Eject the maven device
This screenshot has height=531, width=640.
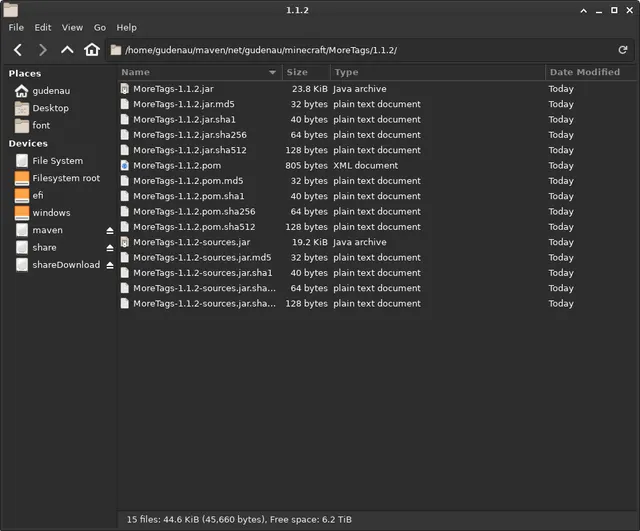click(x=110, y=231)
